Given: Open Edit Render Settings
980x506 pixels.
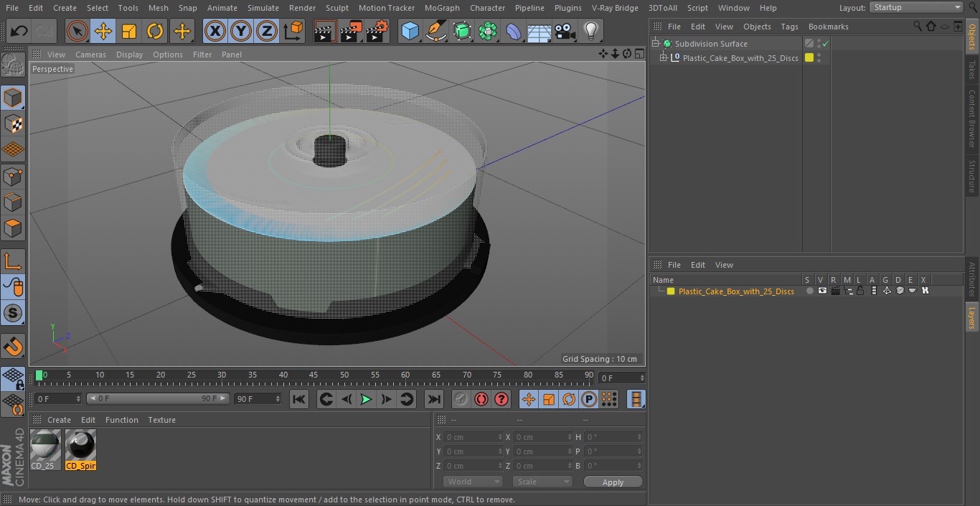Looking at the screenshot, I should (377, 31).
